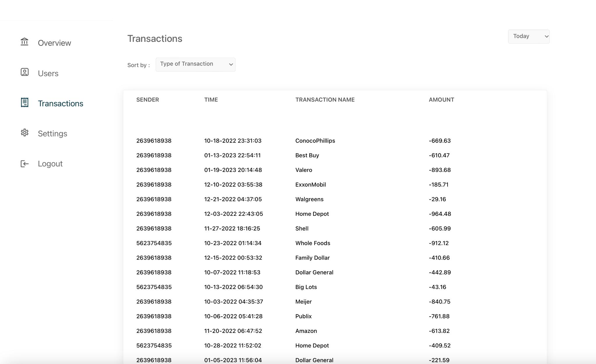Click sender 5623754835 in Big Lots row
Viewport: 596px width, 364px height.
[154, 287]
